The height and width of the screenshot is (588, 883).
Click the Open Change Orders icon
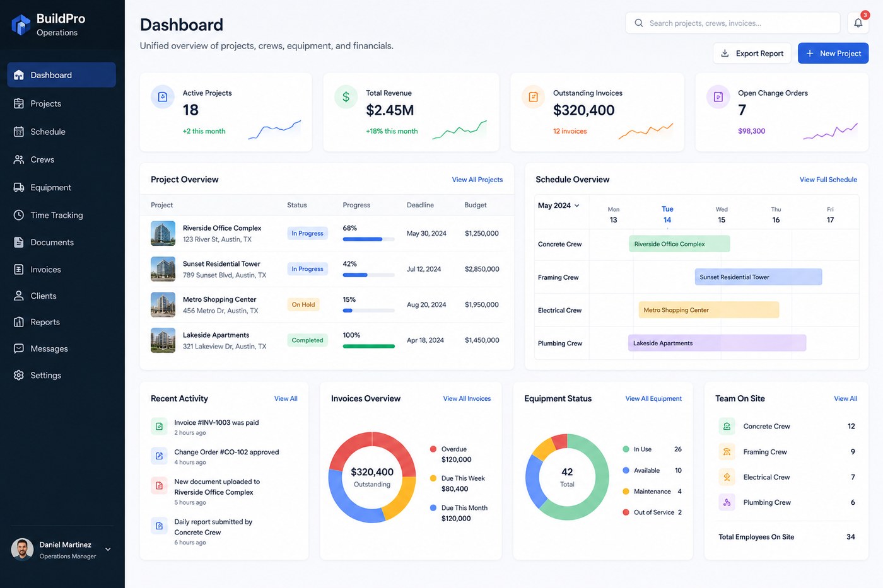718,97
